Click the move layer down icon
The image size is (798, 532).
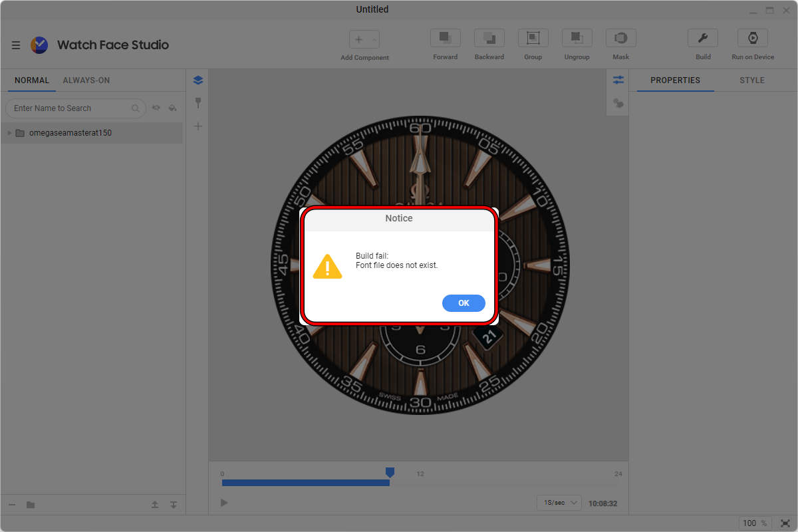pyautogui.click(x=174, y=505)
